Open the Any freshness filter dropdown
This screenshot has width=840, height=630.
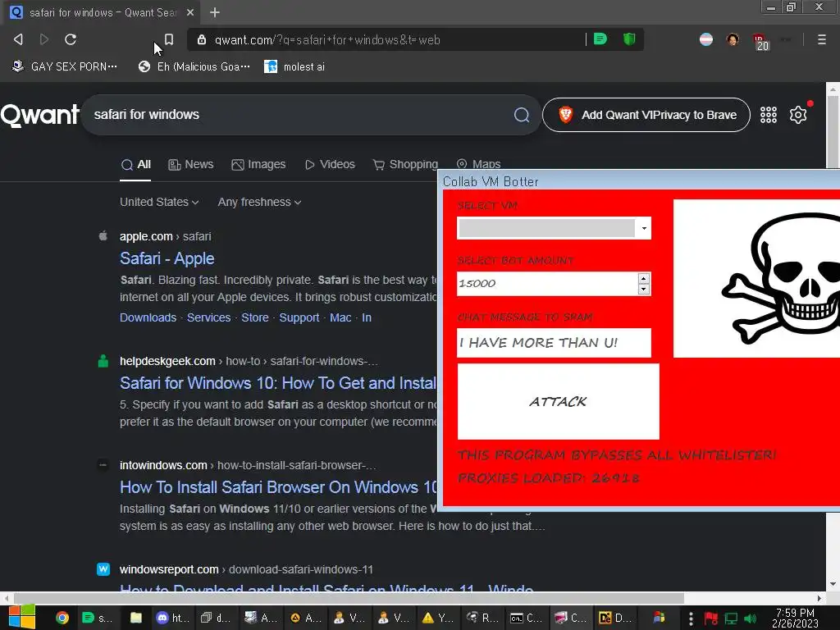click(x=259, y=202)
